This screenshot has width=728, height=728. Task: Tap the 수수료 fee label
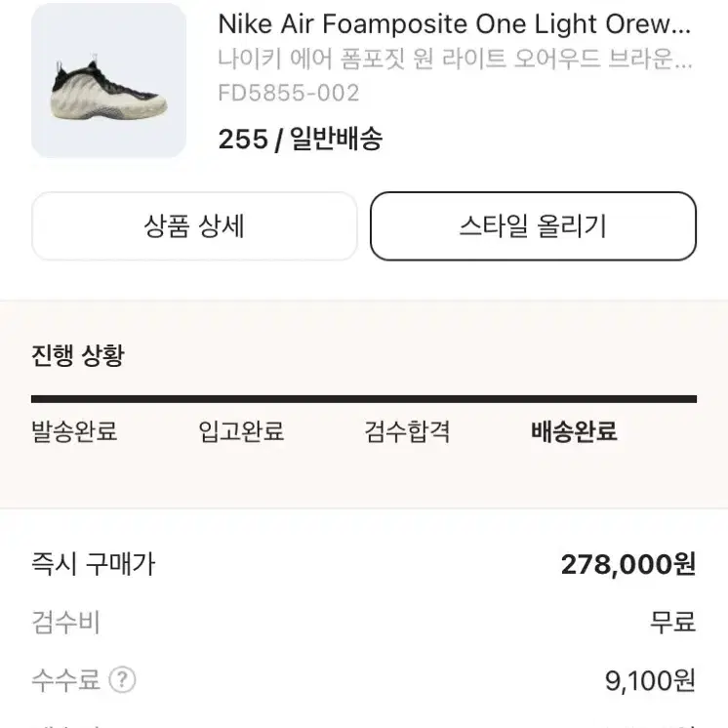66,680
